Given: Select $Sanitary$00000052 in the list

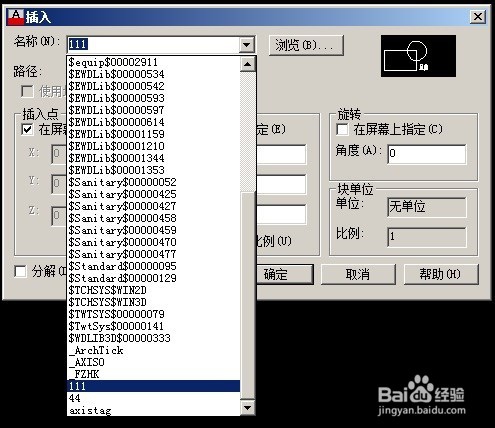Looking at the screenshot, I should click(153, 182).
